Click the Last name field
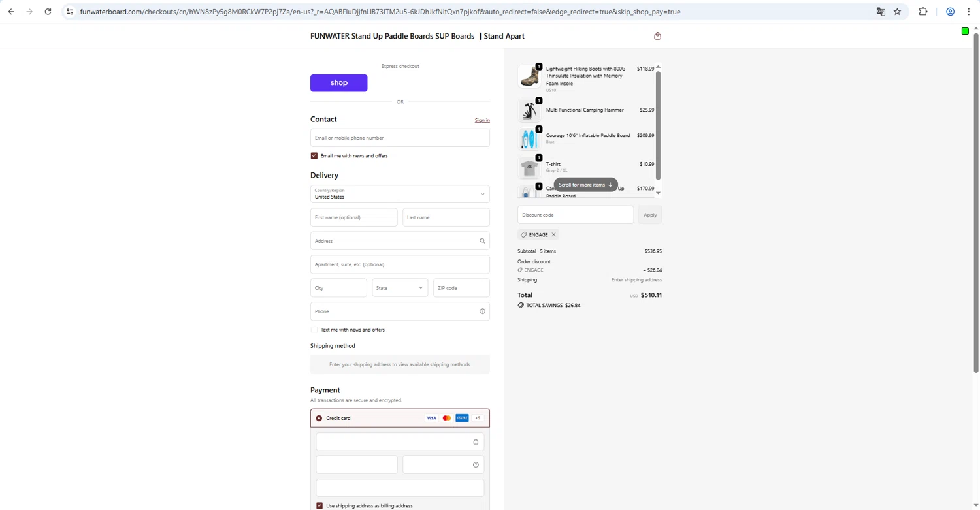Viewport: 980px width, 510px height. (x=446, y=217)
